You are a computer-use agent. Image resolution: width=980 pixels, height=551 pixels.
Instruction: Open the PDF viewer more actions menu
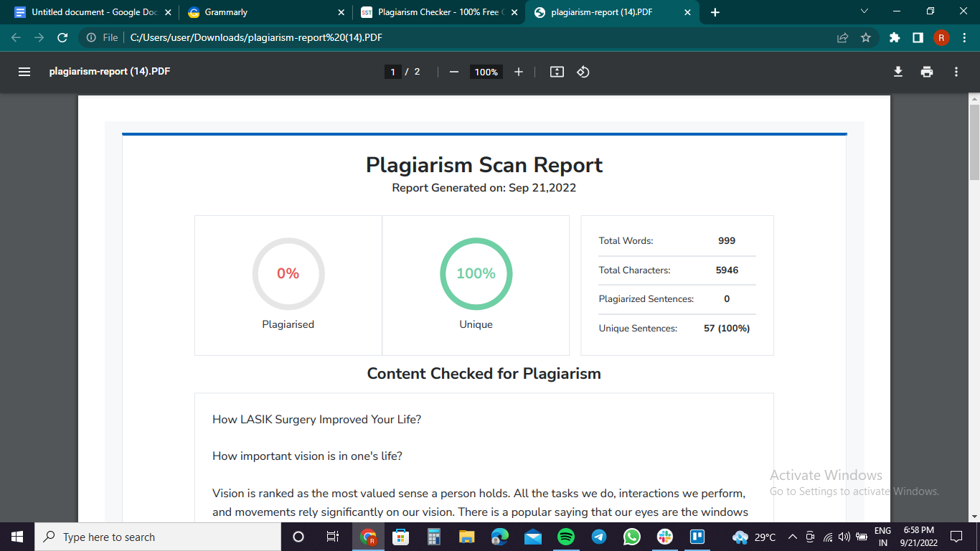point(956,72)
